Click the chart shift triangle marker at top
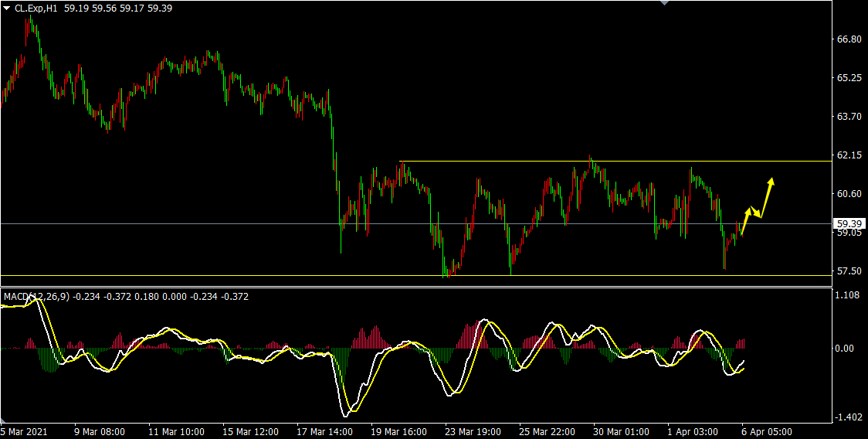Viewport: 868px width, 439px height. tap(663, 3)
